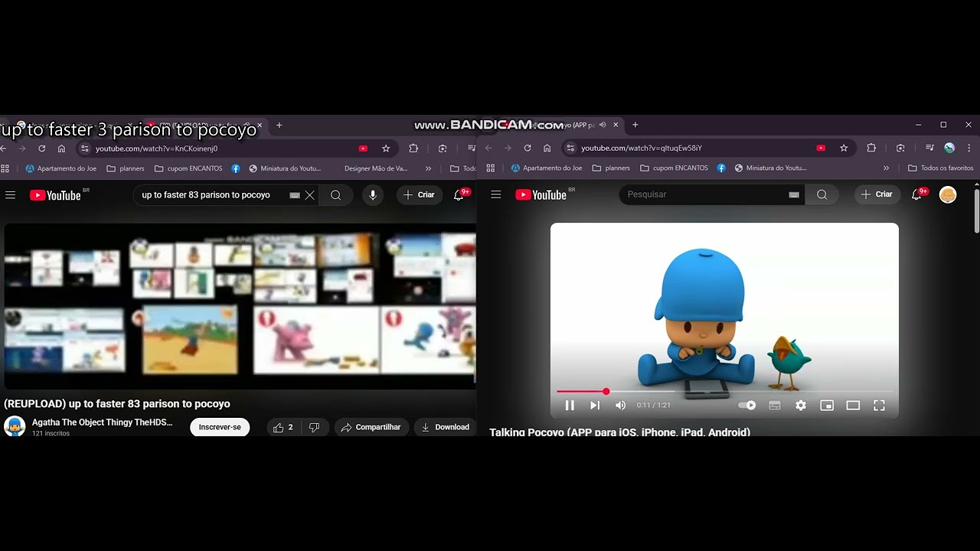Switch to theater mode in player

(x=853, y=406)
